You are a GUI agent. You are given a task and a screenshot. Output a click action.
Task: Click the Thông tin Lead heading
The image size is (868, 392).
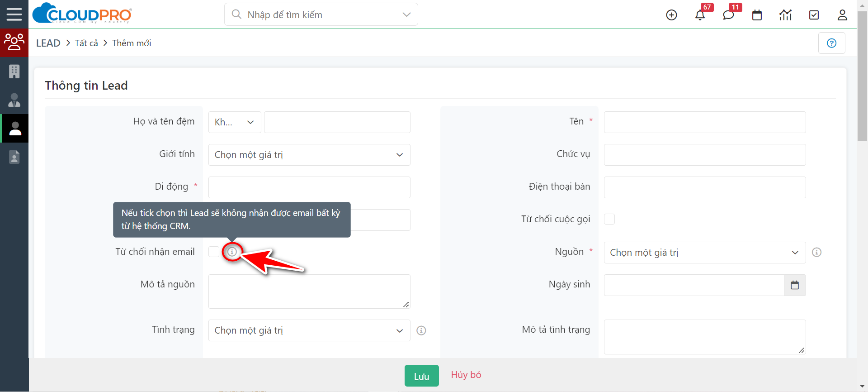pos(86,86)
